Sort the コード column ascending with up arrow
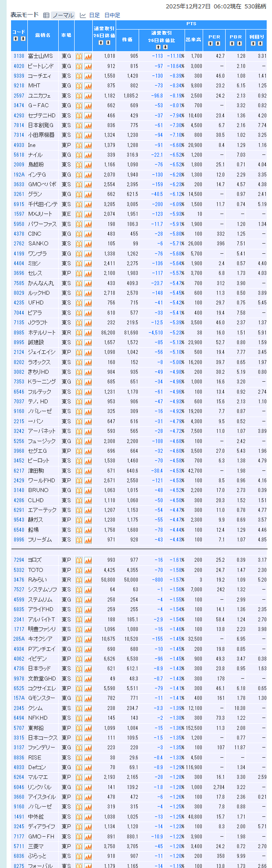 click(16, 39)
